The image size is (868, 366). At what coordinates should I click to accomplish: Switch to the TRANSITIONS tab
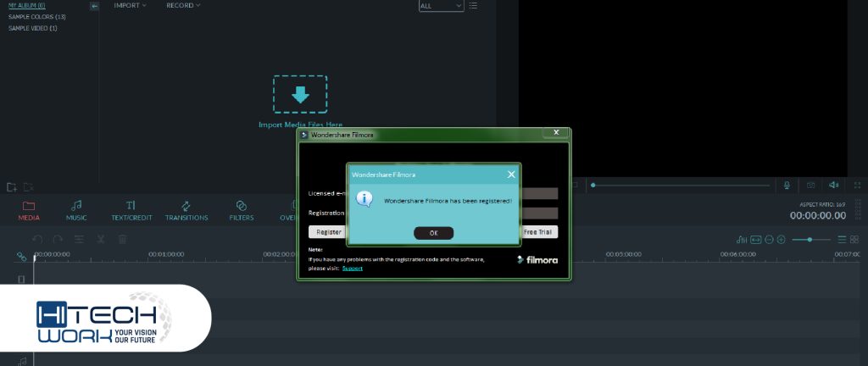pos(186,211)
